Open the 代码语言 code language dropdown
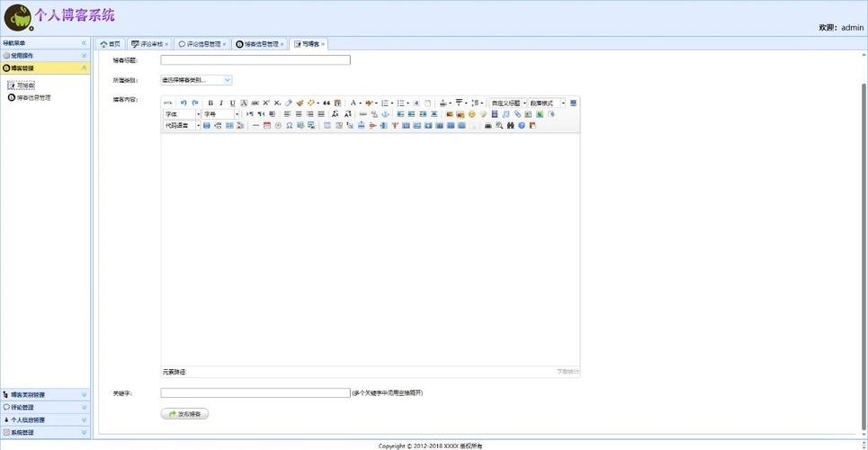The height and width of the screenshot is (450, 868). tap(181, 126)
